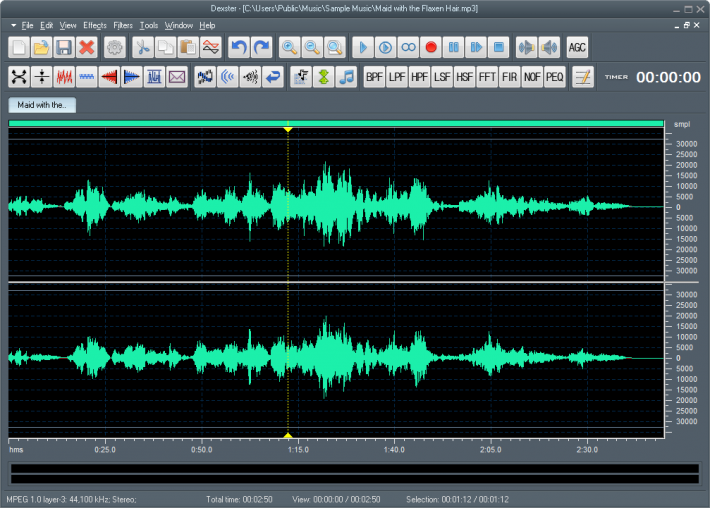Image resolution: width=710 pixels, height=508 pixels.
Task: Click the compress vertical arrows icon
Action: pyautogui.click(x=42, y=77)
